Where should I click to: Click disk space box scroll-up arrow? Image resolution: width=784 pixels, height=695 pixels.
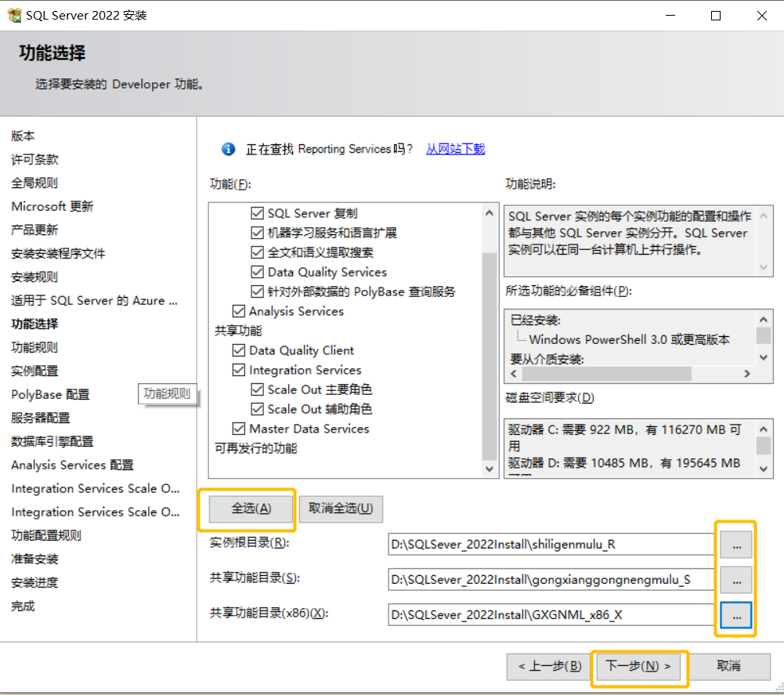click(764, 429)
